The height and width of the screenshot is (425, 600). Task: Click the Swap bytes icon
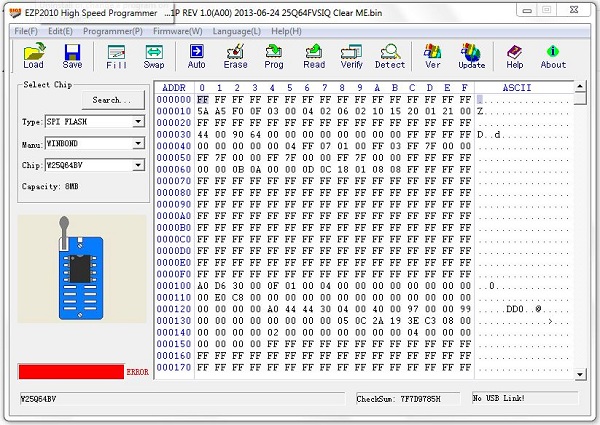154,56
